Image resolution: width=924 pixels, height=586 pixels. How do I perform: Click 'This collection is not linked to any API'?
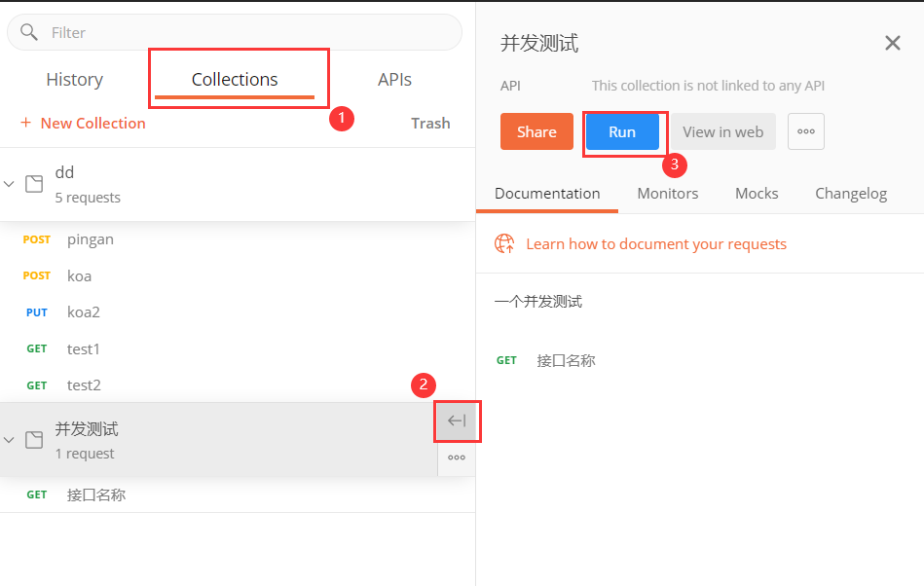tap(708, 86)
